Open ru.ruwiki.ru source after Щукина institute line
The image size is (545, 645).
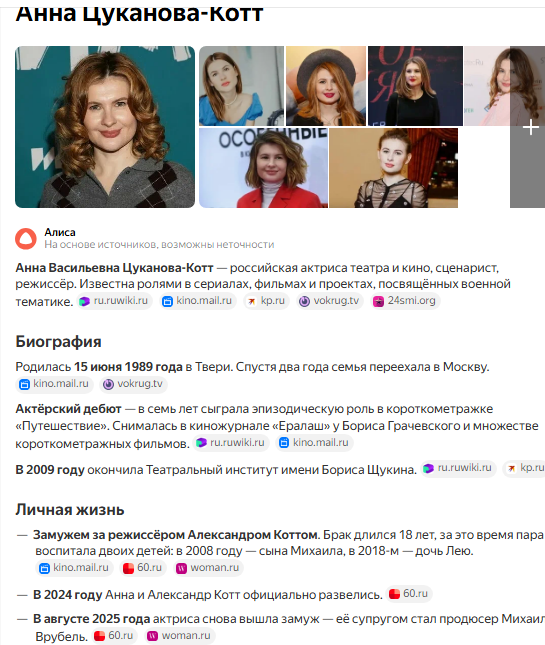point(459,468)
